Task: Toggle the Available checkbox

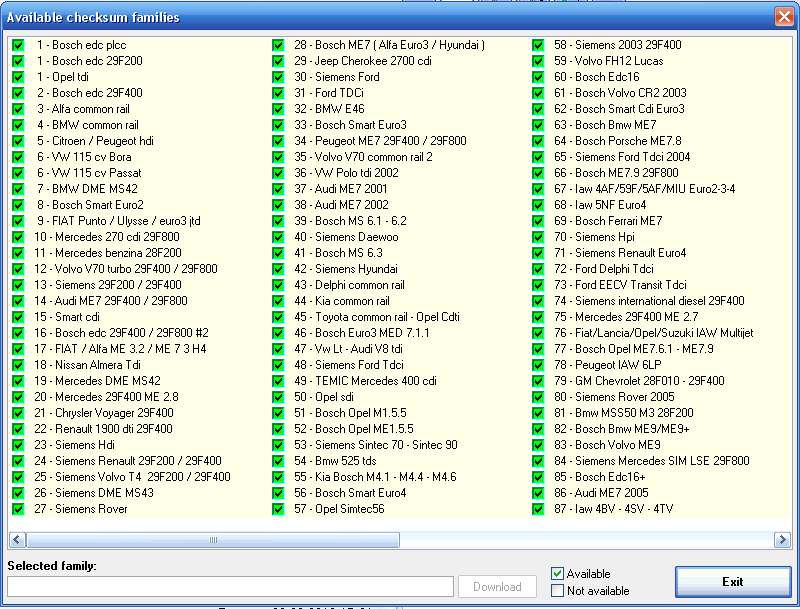Action: point(557,574)
